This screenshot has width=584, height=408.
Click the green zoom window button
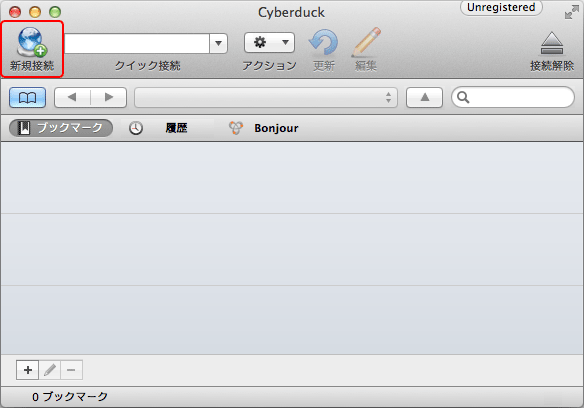pyautogui.click(x=55, y=12)
